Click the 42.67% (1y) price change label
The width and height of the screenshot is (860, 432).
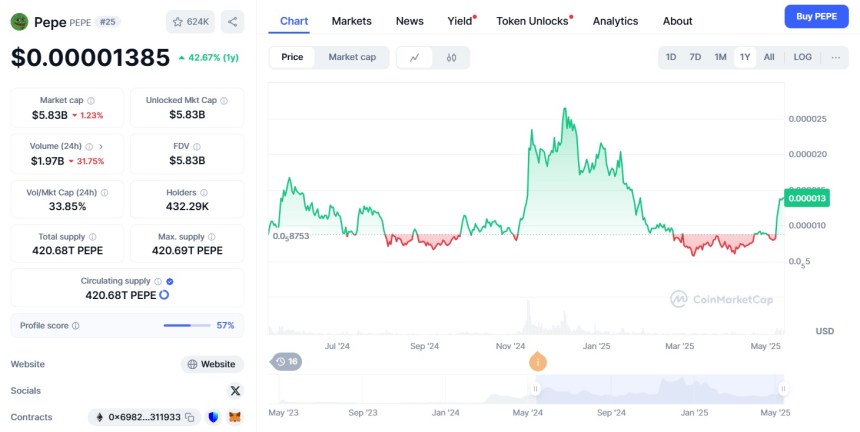click(x=208, y=58)
